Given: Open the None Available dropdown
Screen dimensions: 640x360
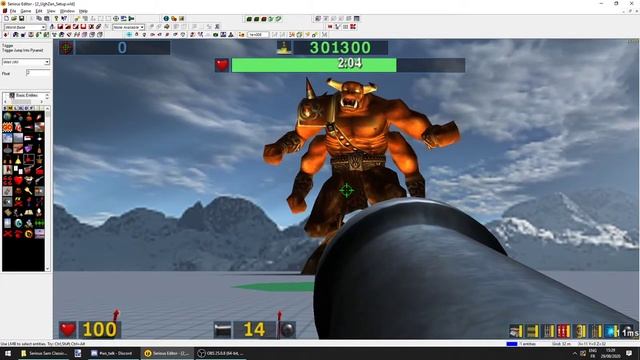Looking at the screenshot, I should [129, 27].
